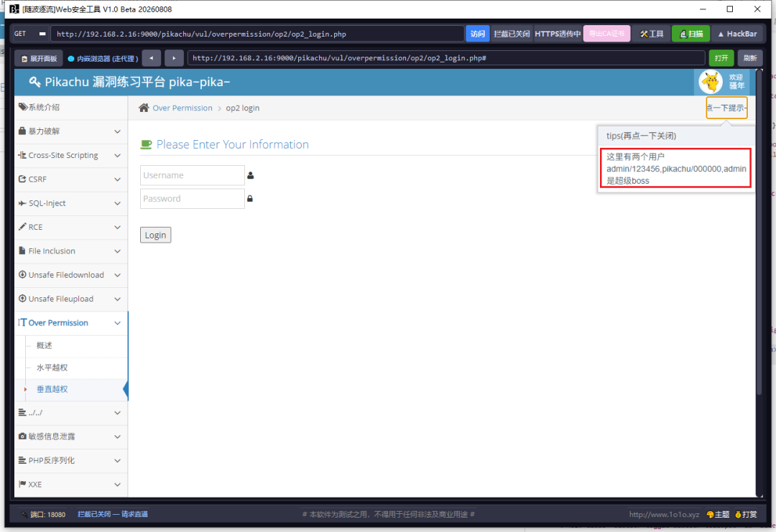Click the Login button
This screenshot has width=776, height=532.
(155, 235)
